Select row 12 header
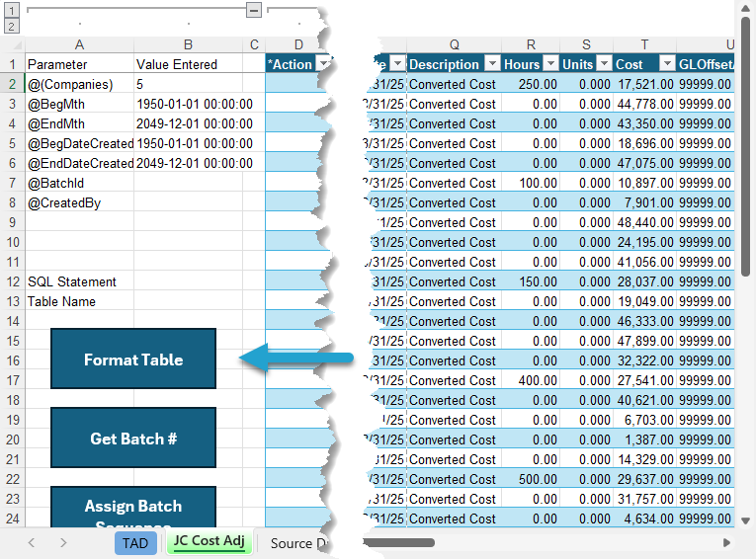Image resolution: width=756 pixels, height=559 pixels. point(13,281)
